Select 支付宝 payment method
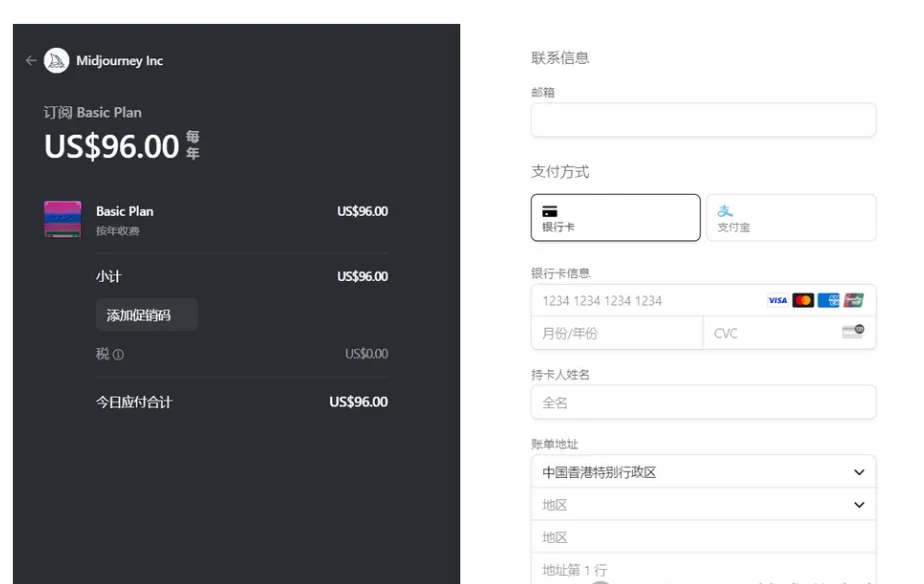Viewport: 924px width, 584px height. pos(791,218)
